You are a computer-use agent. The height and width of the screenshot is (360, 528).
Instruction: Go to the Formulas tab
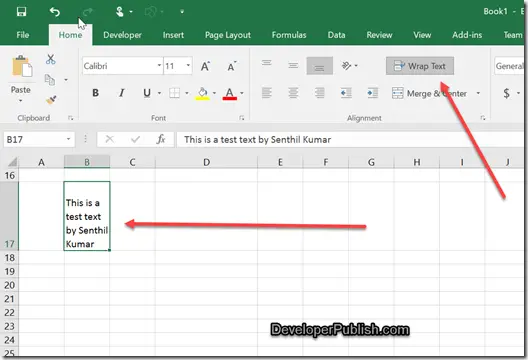tap(289, 35)
